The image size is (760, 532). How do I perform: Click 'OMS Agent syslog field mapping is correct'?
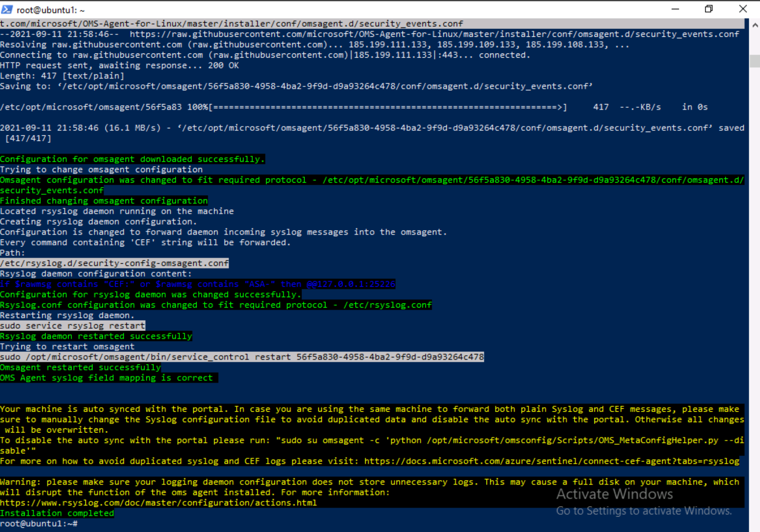(x=107, y=378)
